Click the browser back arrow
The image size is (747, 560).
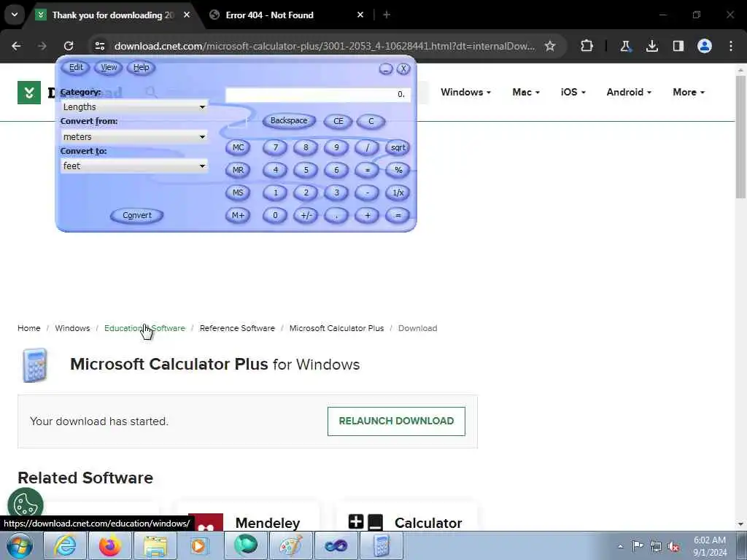(x=16, y=46)
